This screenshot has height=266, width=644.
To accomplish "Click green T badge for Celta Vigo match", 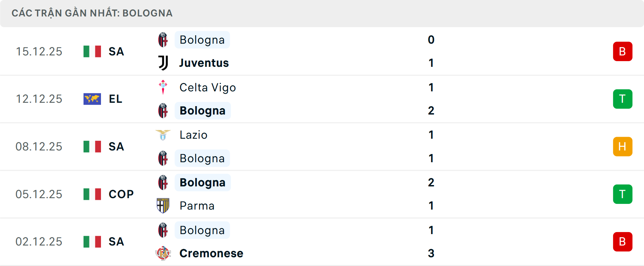I will tap(623, 99).
